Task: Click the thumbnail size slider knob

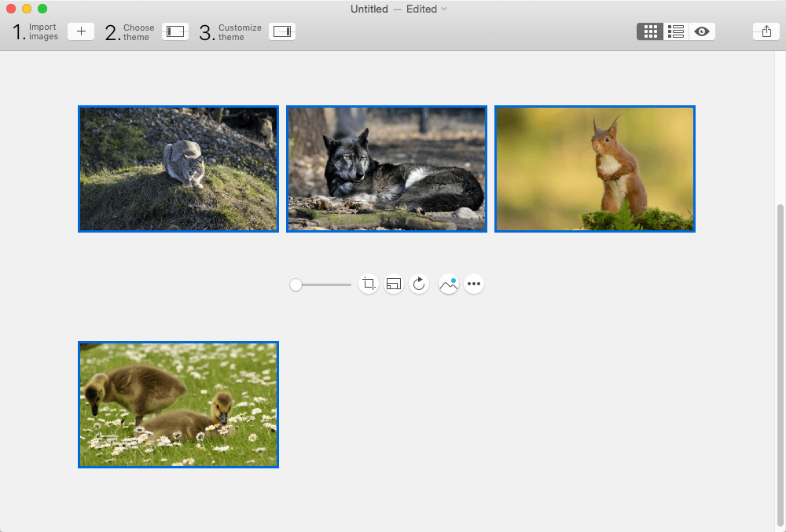Action: pyautogui.click(x=296, y=284)
